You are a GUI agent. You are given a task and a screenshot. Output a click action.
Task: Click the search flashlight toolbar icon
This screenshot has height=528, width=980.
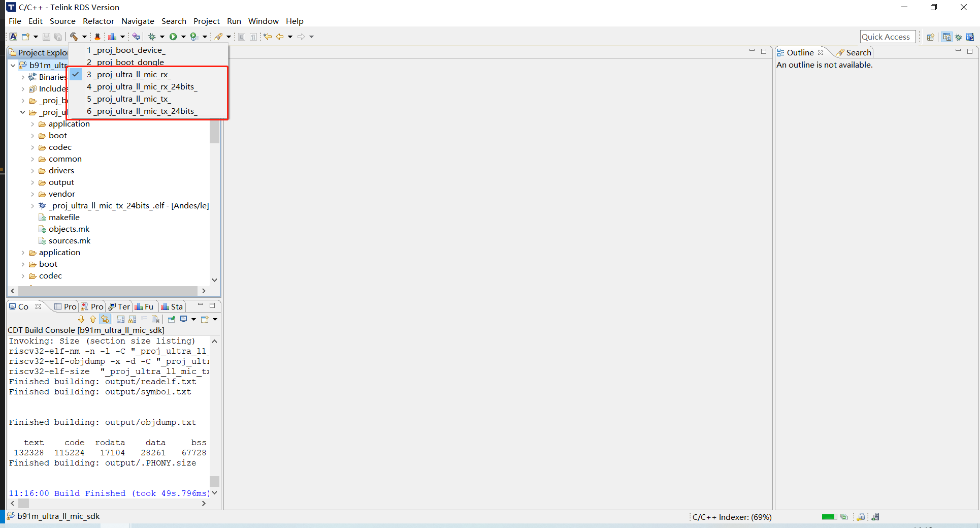pos(218,37)
